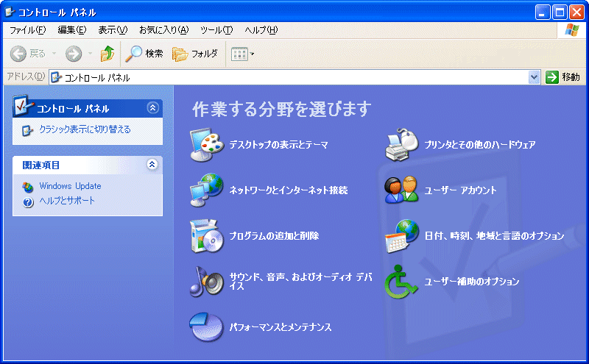Viewport: 589px width, 364px height.
Task: Collapse the コントロール パネル side panel
Action: click(x=152, y=108)
